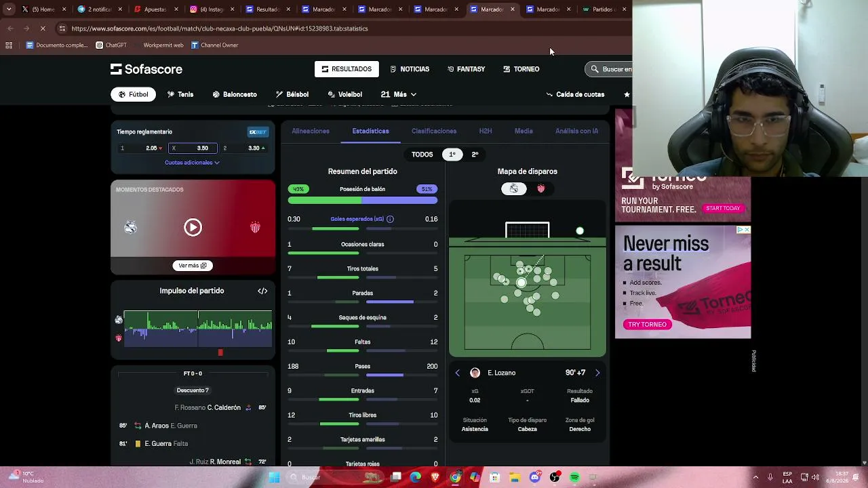Image resolution: width=868 pixels, height=488 pixels.
Task: Open Brave browser from the taskbar
Action: pos(435,477)
